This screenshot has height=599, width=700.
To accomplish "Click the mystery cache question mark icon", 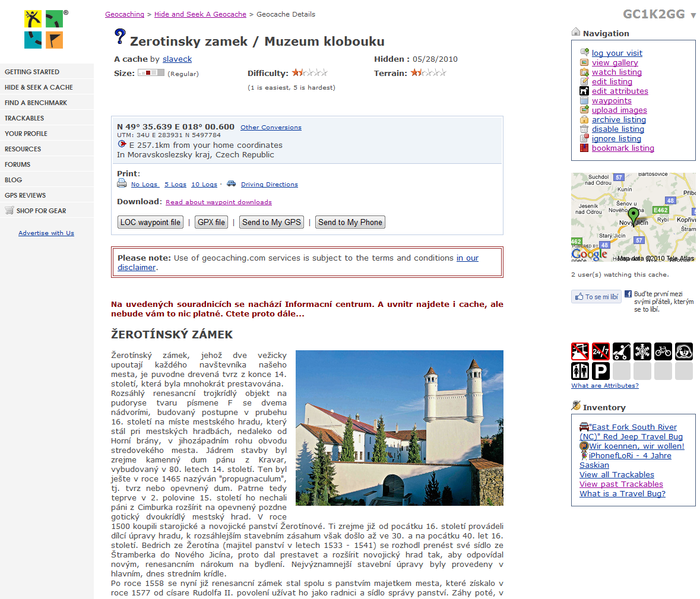I will [120, 37].
